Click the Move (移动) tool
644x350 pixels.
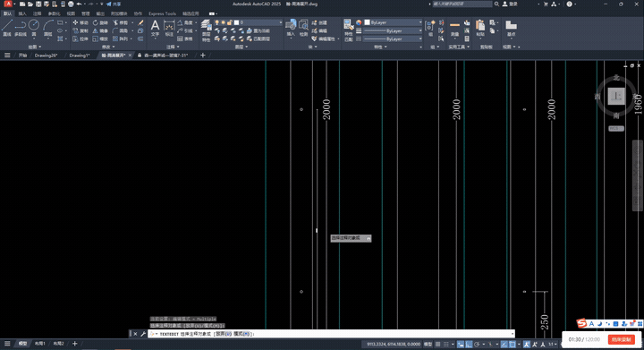(x=80, y=22)
